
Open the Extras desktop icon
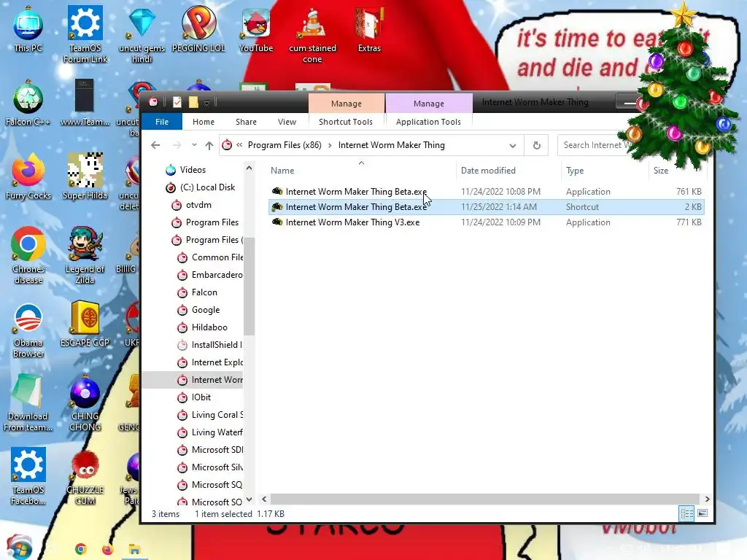click(x=369, y=29)
